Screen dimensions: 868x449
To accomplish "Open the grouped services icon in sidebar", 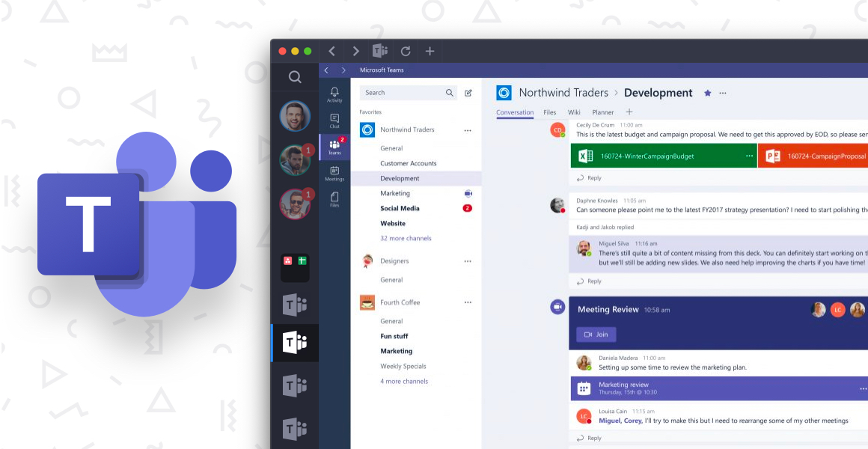I will click(x=295, y=267).
